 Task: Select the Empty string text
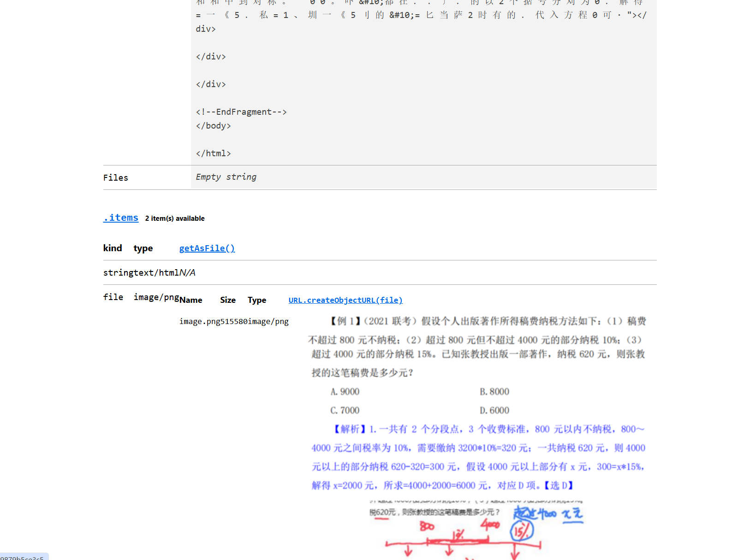pos(226,177)
